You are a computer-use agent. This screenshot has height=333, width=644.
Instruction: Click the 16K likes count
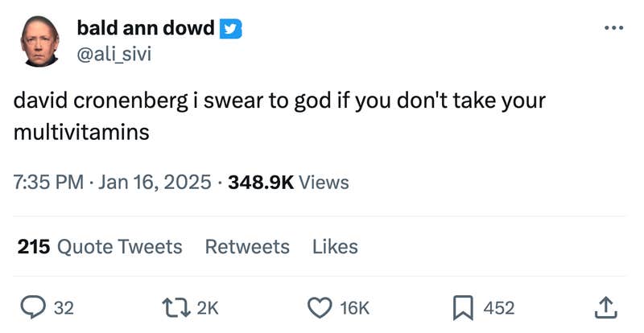coord(355,307)
